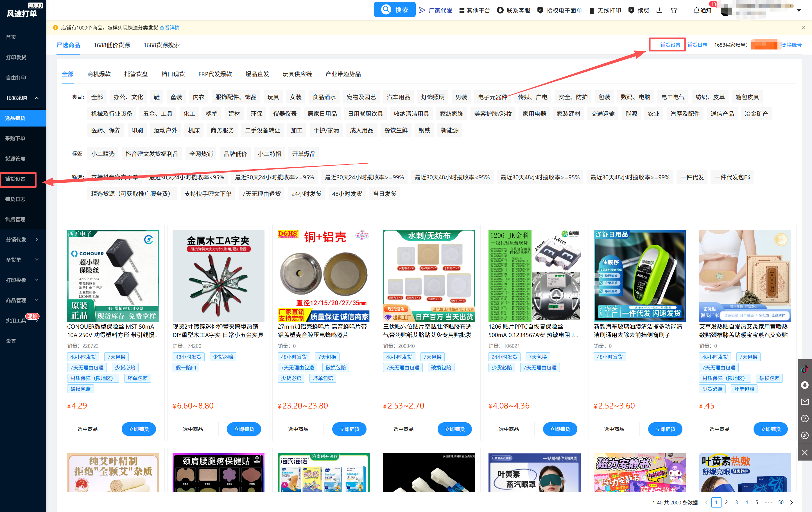Toggle the 24小时发货 filter option
This screenshot has height=512, width=812.
(306, 194)
